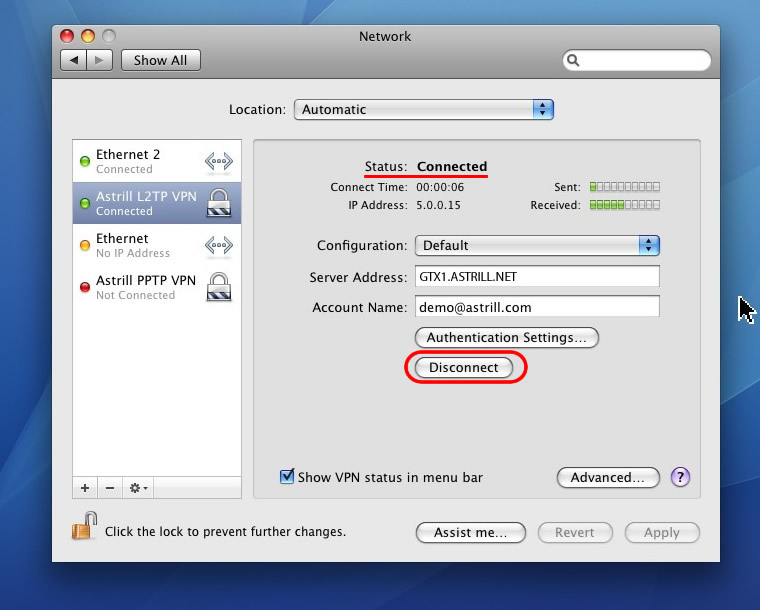Click the Revert button
This screenshot has width=760, height=610.
575,532
